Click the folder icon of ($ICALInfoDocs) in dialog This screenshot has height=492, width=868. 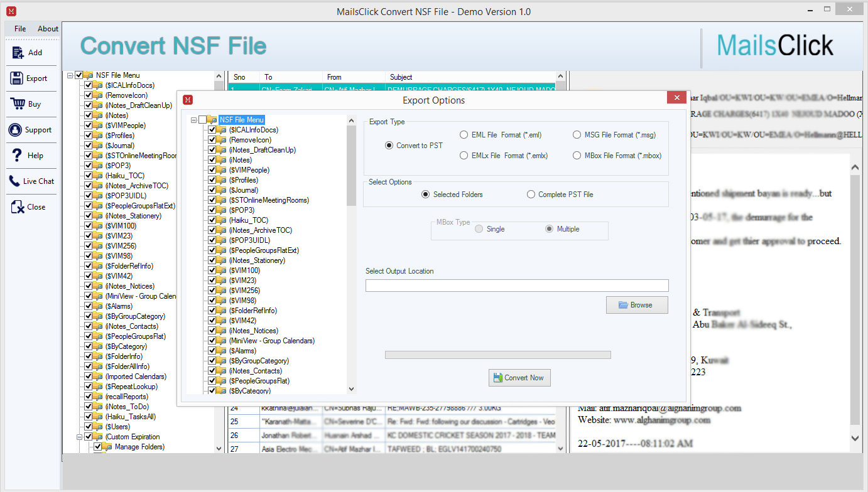tap(222, 130)
